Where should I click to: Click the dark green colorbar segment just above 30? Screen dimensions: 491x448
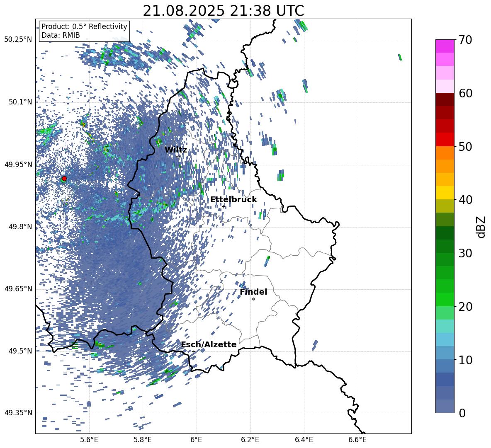coord(445,246)
